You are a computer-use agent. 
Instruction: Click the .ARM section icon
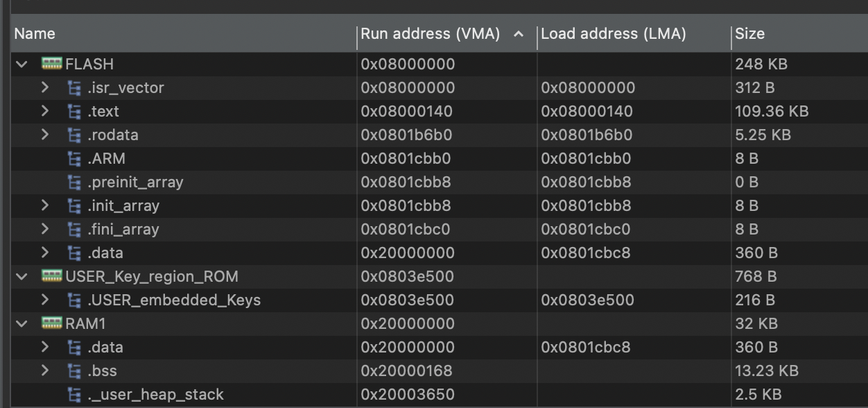click(x=73, y=158)
